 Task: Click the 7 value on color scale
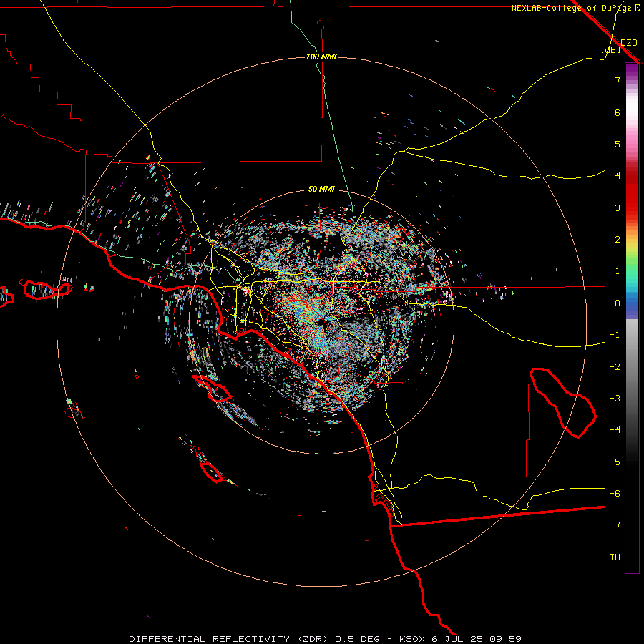[x=618, y=80]
